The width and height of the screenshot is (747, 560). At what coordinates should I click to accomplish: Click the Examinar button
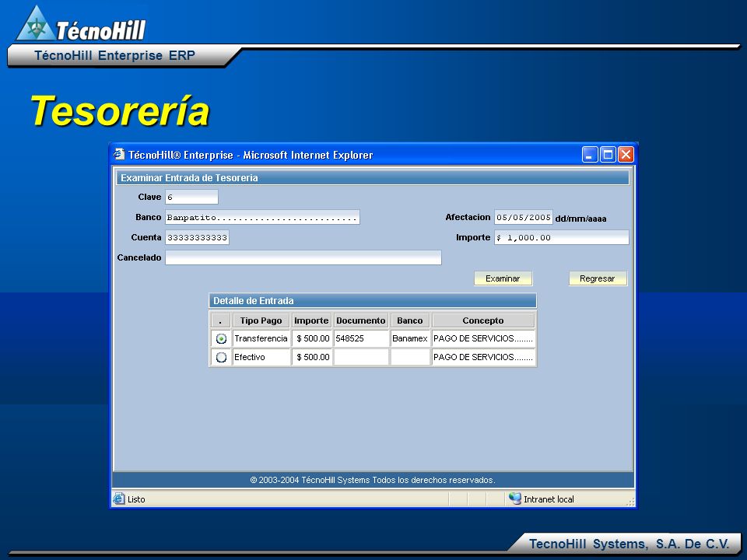click(503, 278)
